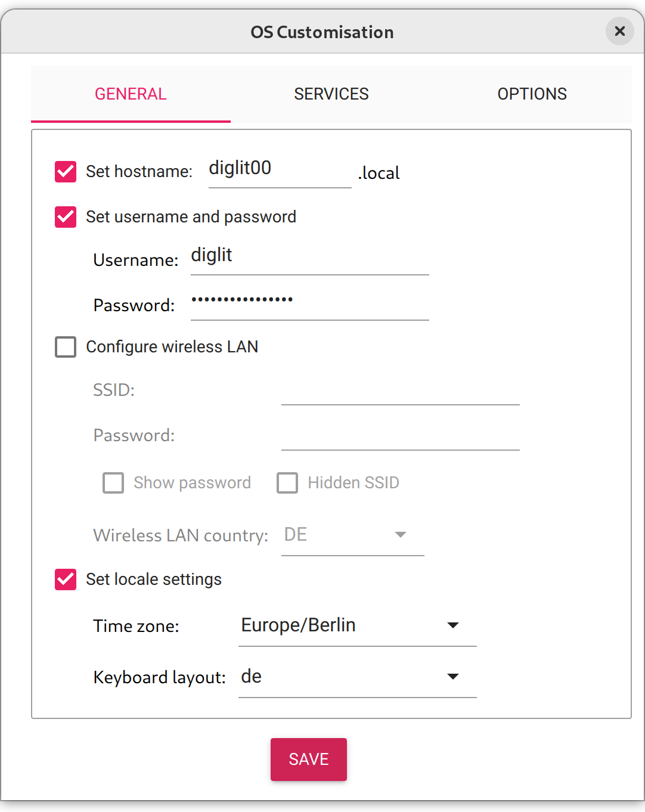Select the General tab
Image resolution: width=645 pixels, height=812 pixels.
coord(131,94)
